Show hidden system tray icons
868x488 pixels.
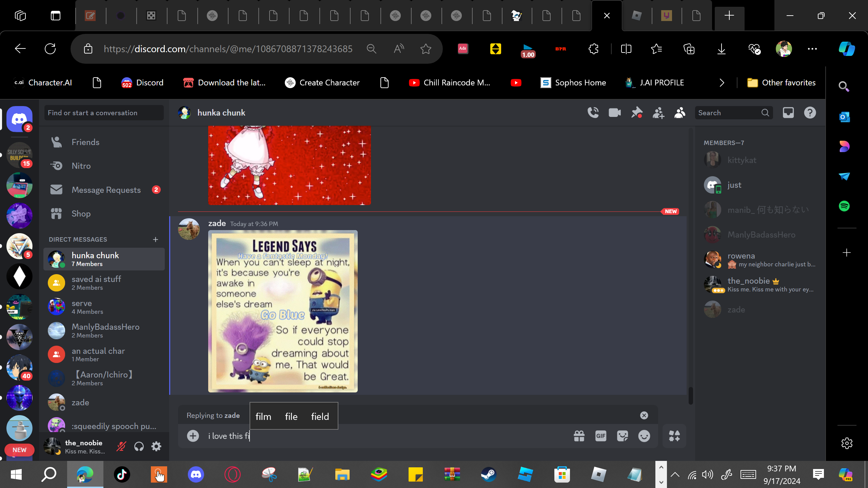click(675, 474)
